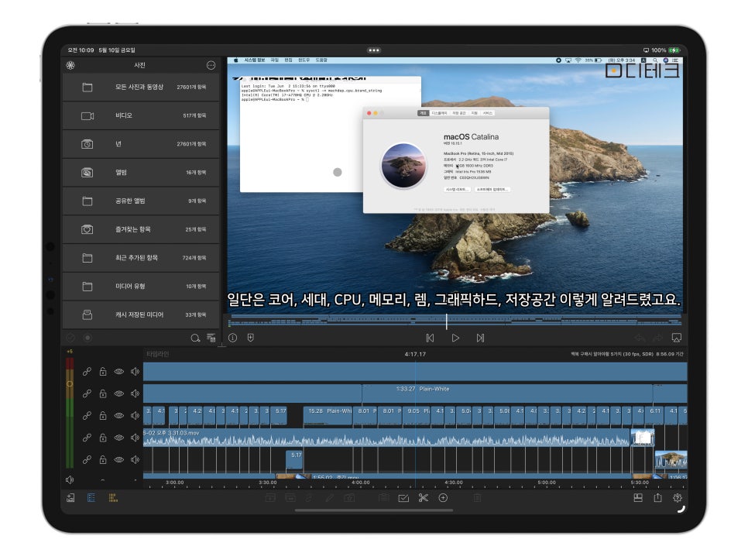Open the 모든 사진과 동영상 folder
This screenshot has width=748, height=560.
[141, 88]
